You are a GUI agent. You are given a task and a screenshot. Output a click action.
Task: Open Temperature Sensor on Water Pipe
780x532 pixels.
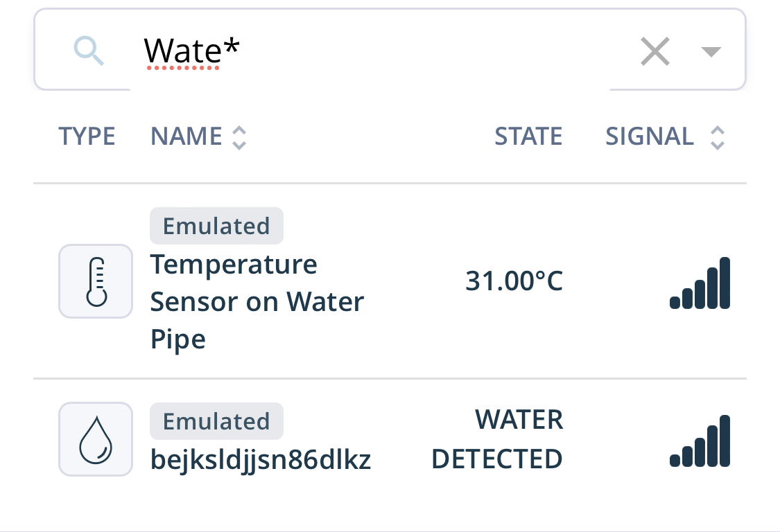pos(257,302)
